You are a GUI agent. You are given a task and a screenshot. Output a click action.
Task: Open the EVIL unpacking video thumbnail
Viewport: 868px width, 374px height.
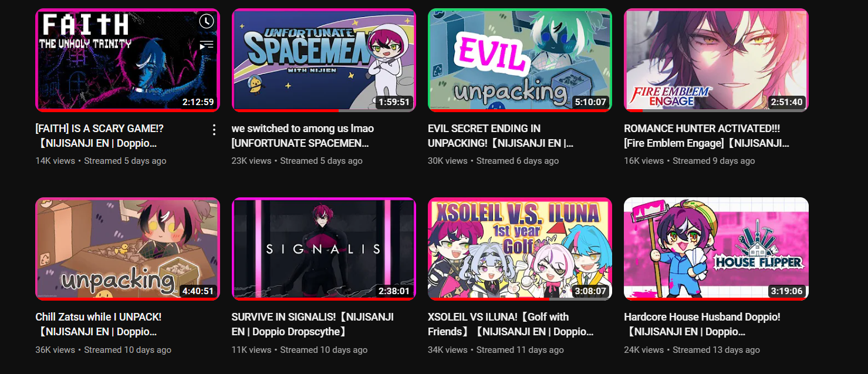point(520,59)
